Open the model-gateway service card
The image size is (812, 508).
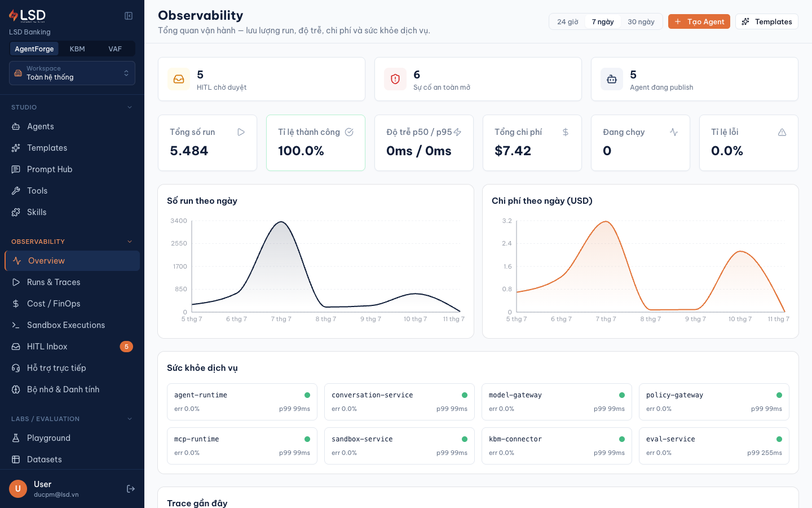pyautogui.click(x=557, y=402)
